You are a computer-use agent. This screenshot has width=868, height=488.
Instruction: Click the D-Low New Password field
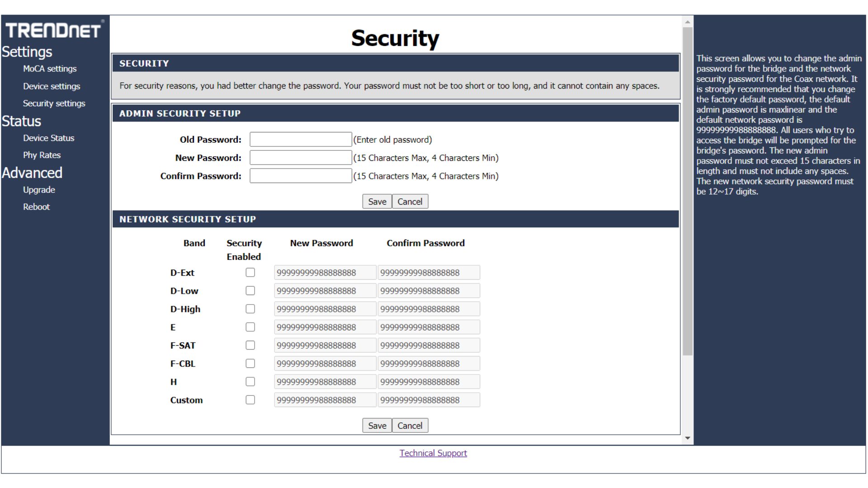click(x=325, y=291)
